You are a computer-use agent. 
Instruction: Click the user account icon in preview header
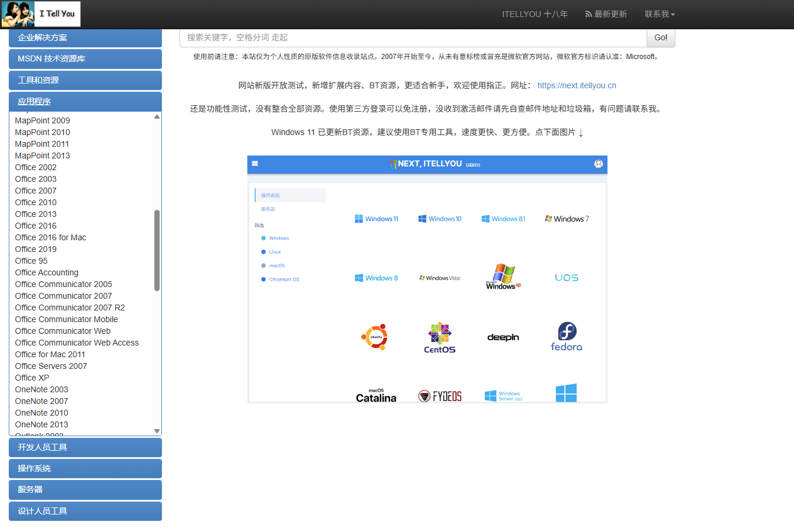tap(598, 164)
